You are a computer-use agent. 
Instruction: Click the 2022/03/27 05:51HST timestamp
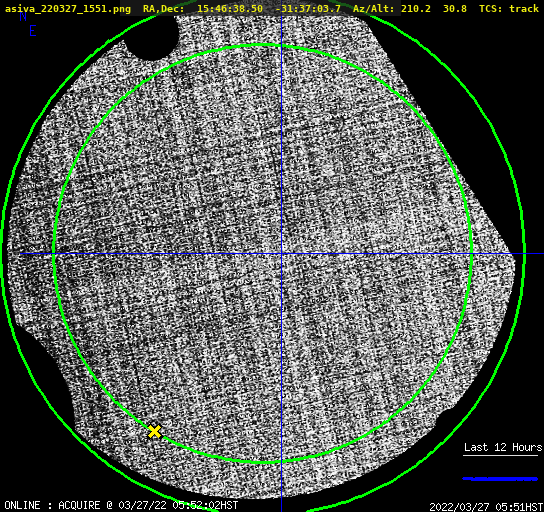tap(486, 507)
